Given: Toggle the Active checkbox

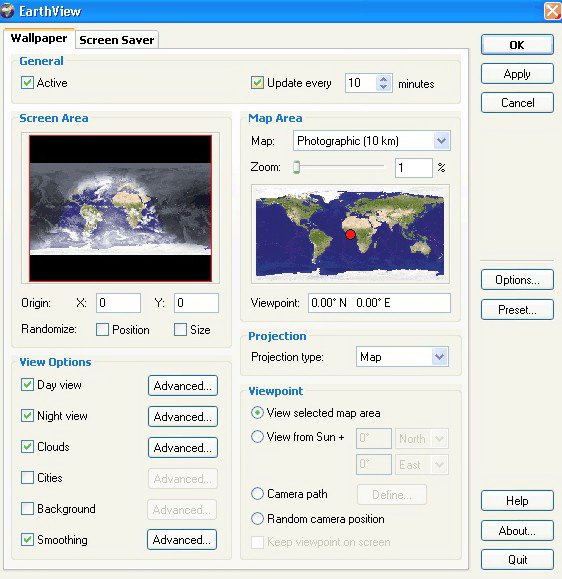Looking at the screenshot, I should tap(27, 83).
